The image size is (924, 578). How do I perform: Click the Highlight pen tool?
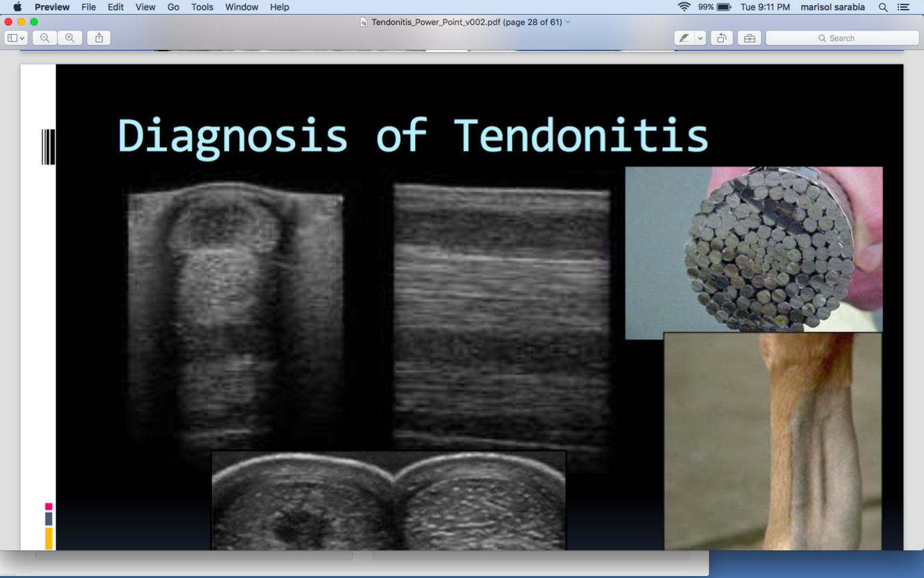(684, 38)
